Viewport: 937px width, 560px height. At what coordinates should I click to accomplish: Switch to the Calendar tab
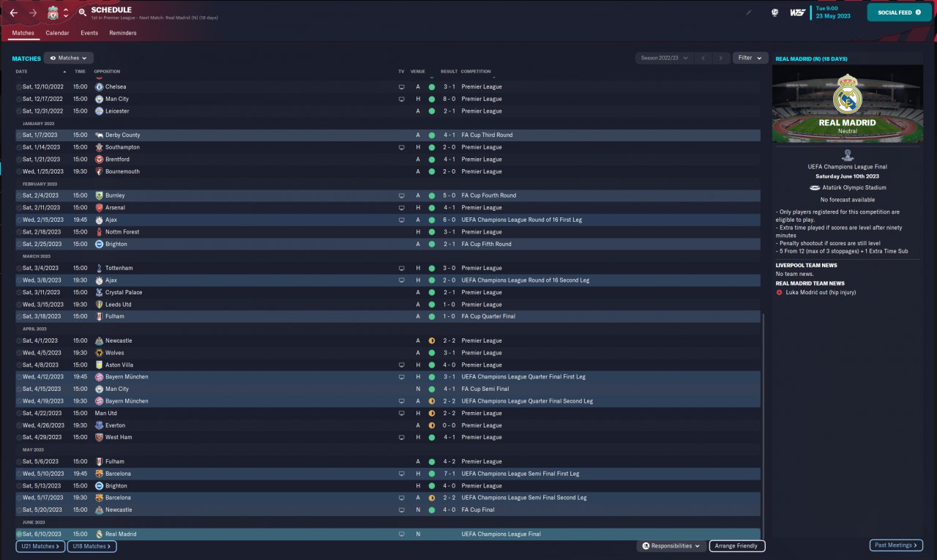pyautogui.click(x=57, y=33)
